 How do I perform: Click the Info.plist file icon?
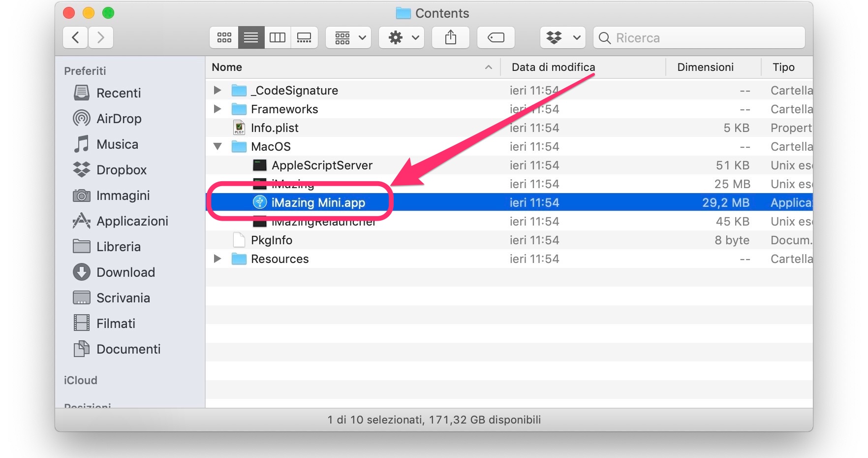click(239, 128)
